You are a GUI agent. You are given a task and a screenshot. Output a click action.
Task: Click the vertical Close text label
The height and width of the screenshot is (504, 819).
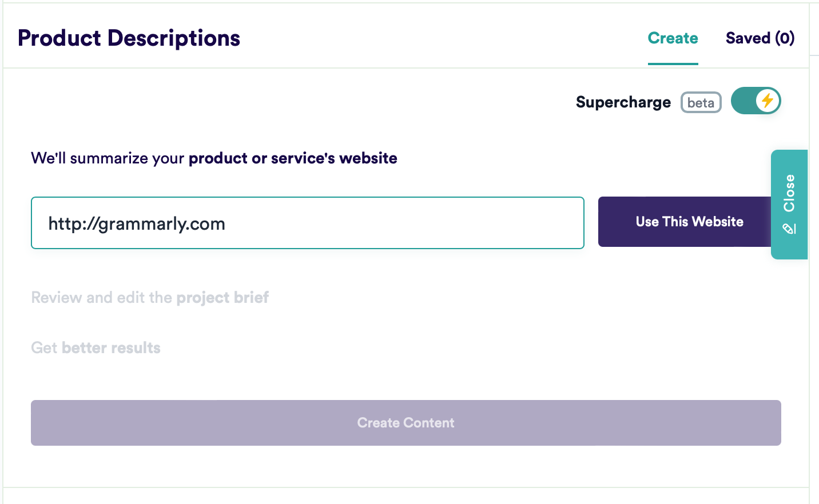[x=789, y=193]
